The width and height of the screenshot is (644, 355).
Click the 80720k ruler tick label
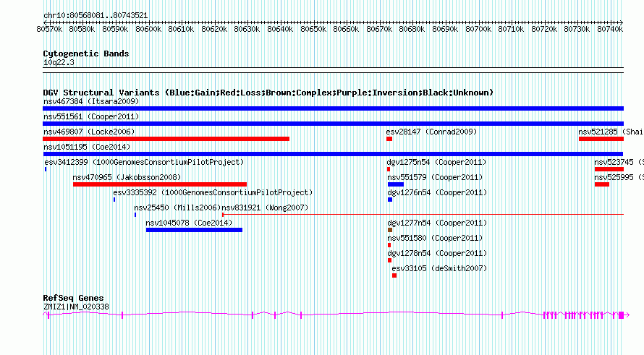point(544,29)
